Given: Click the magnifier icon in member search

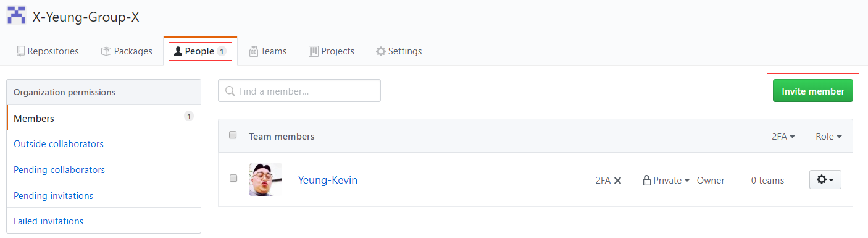Looking at the screenshot, I should [230, 91].
